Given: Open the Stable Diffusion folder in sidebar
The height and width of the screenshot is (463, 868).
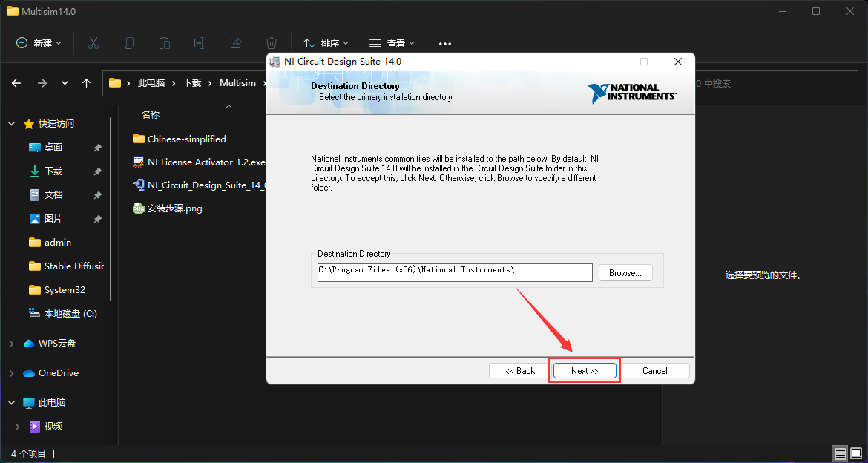Looking at the screenshot, I should coord(67,266).
